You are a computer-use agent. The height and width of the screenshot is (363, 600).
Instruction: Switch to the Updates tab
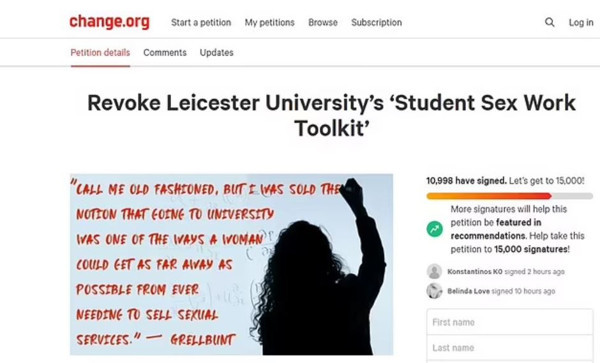[217, 53]
